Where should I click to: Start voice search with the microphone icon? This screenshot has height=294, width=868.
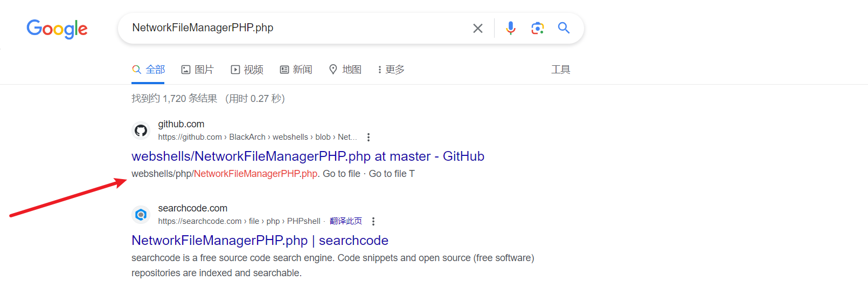(510, 28)
